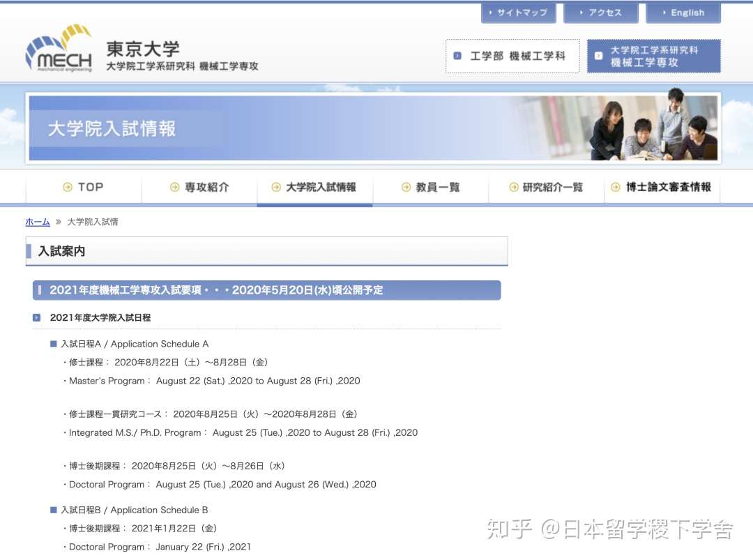Open 博士論文審査情報 navigation tab
This screenshot has height=560, width=753.
pos(662,188)
